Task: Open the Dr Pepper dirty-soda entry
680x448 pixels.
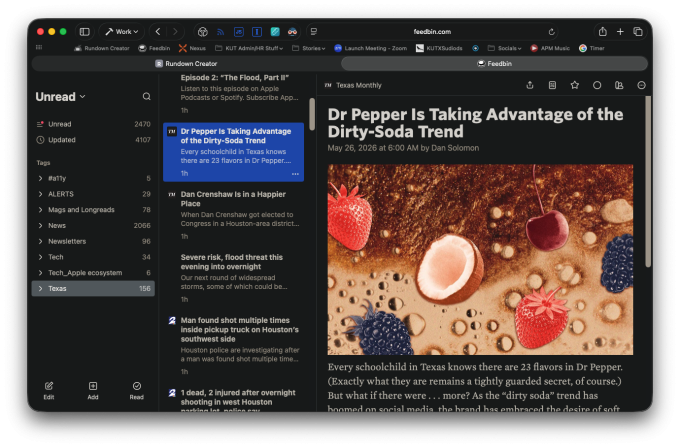Action: pos(233,152)
